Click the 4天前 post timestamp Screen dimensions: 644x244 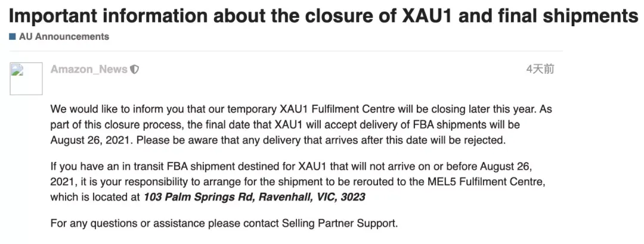point(540,69)
